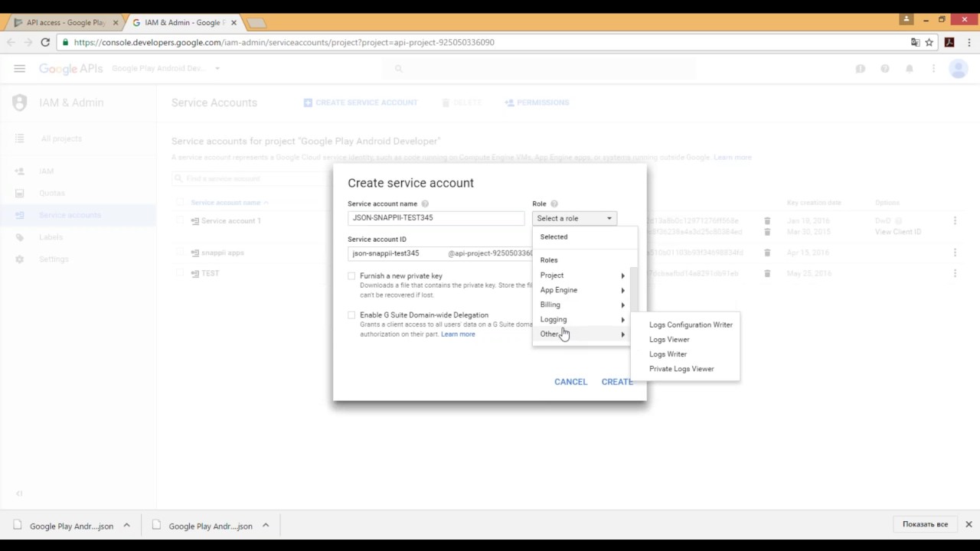
Task: Click CREATE SERVICE ACCOUNT in toolbar
Action: tap(361, 103)
